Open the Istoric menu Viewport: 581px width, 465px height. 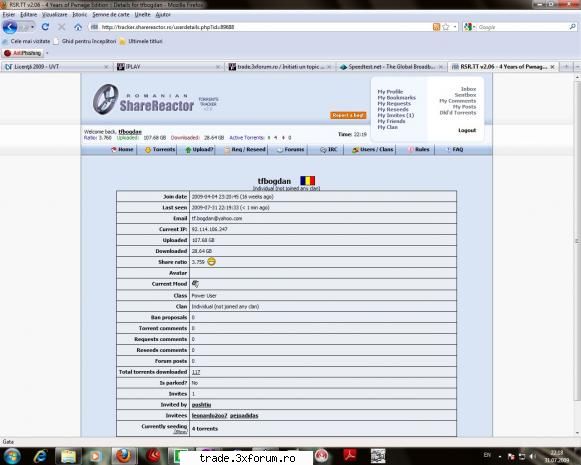(80, 14)
